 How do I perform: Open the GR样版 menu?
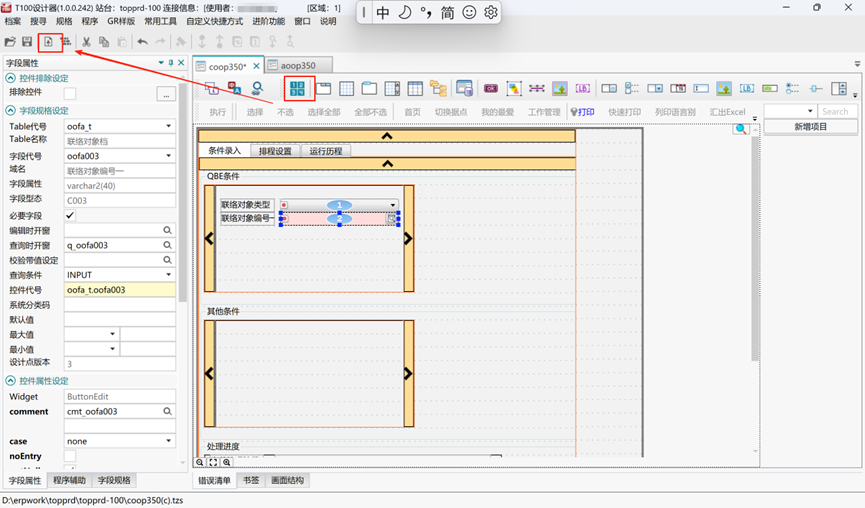click(x=121, y=21)
